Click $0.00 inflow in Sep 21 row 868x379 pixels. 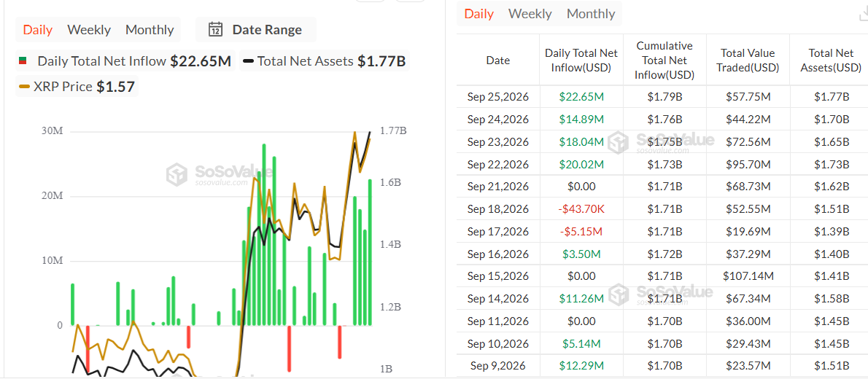click(x=581, y=187)
